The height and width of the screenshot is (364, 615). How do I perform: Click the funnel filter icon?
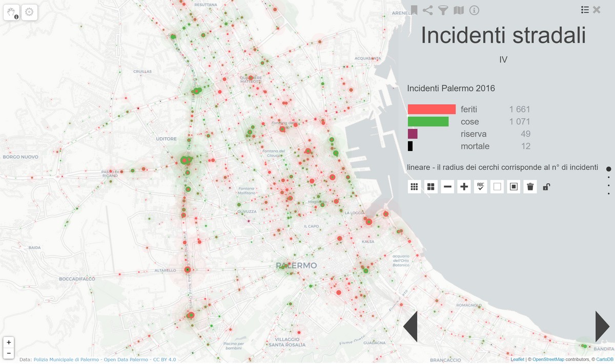click(443, 10)
